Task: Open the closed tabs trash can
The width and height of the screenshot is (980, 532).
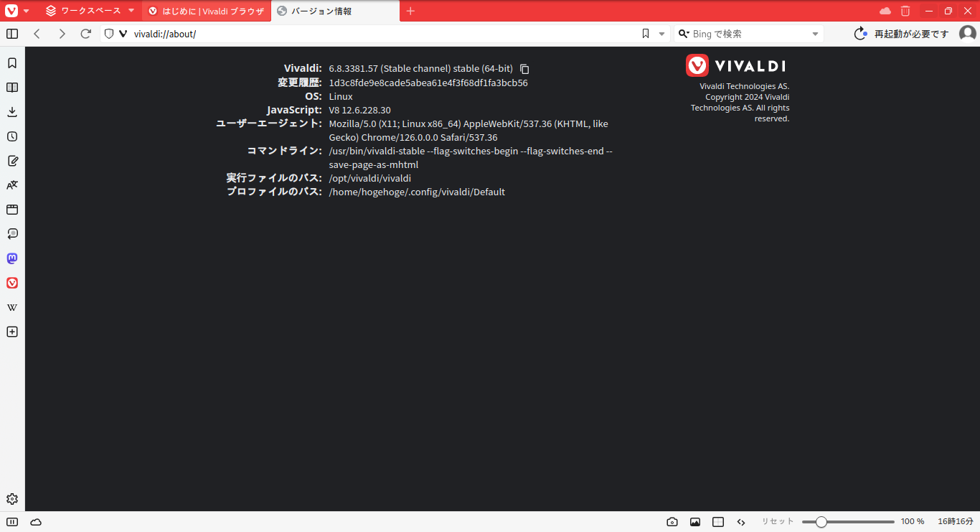Action: pos(905,11)
